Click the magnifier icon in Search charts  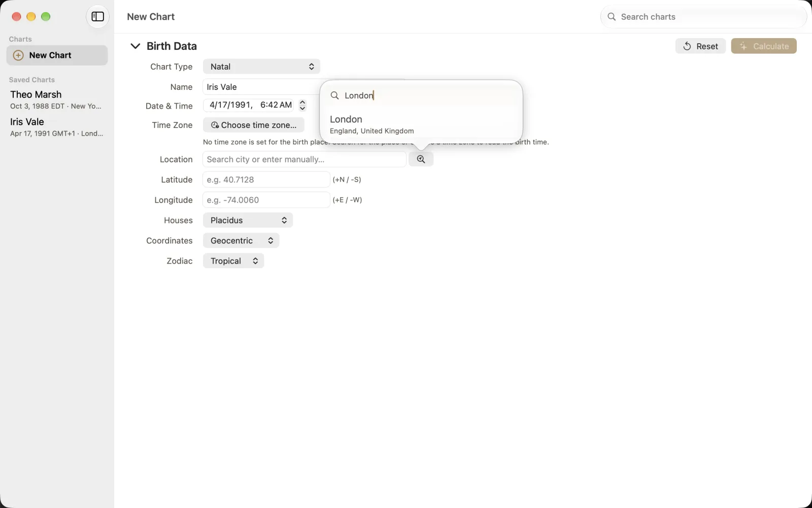(612, 17)
